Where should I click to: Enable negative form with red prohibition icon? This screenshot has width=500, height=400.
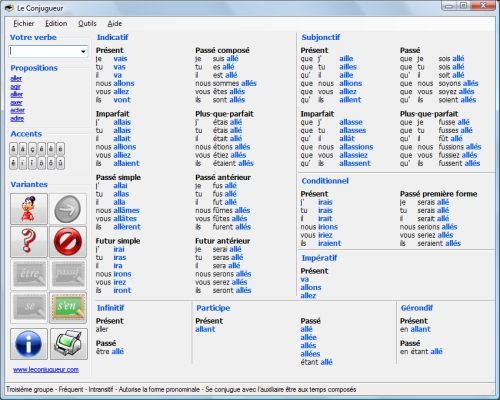68,242
